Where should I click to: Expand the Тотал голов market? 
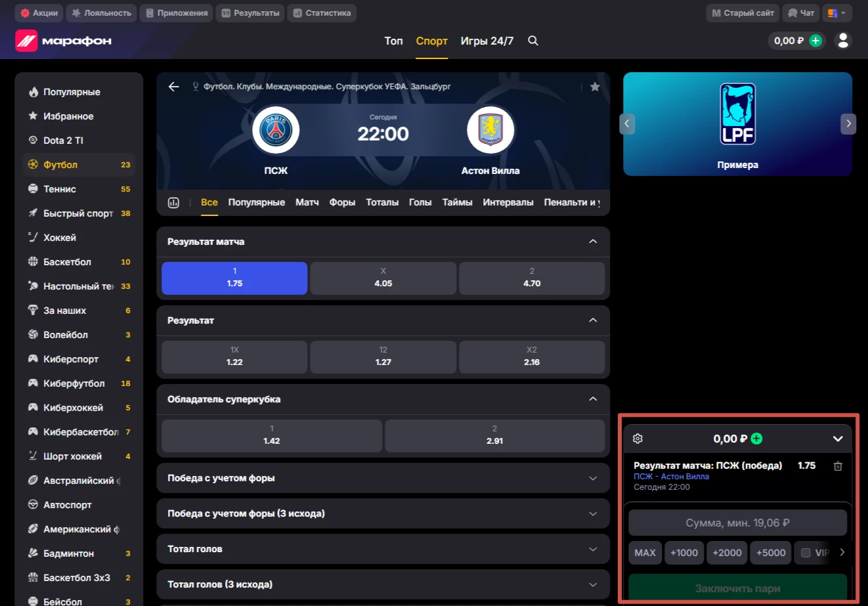pyautogui.click(x=383, y=550)
